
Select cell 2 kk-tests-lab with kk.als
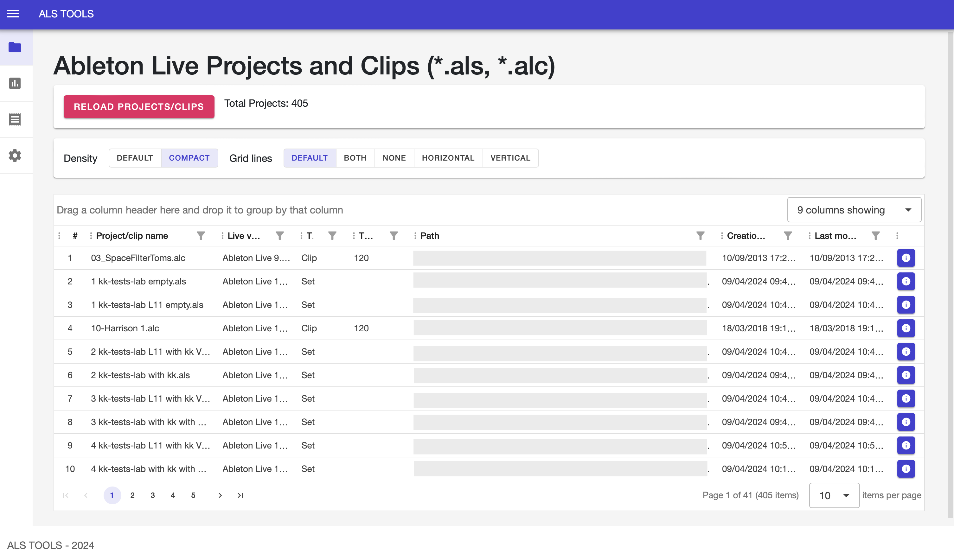click(x=140, y=375)
